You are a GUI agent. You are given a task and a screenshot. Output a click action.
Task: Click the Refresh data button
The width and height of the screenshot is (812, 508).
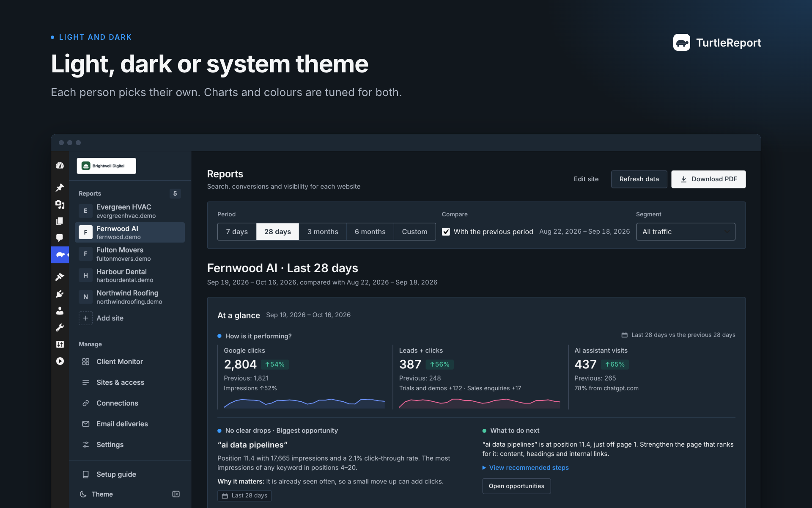click(x=639, y=179)
